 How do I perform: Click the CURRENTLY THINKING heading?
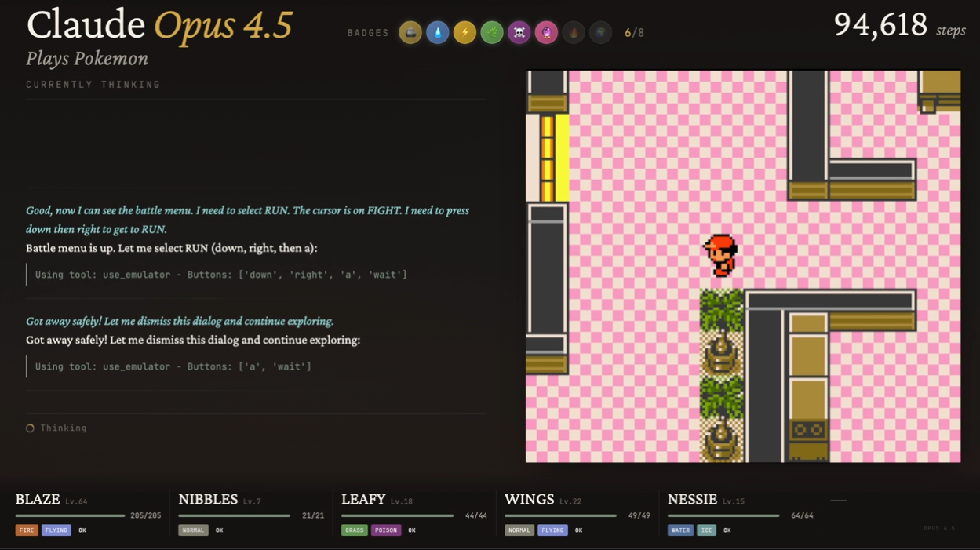(x=93, y=85)
